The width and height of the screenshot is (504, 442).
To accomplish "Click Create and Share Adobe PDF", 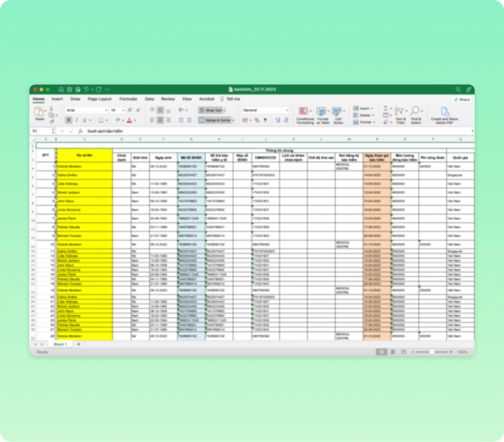I will click(444, 115).
